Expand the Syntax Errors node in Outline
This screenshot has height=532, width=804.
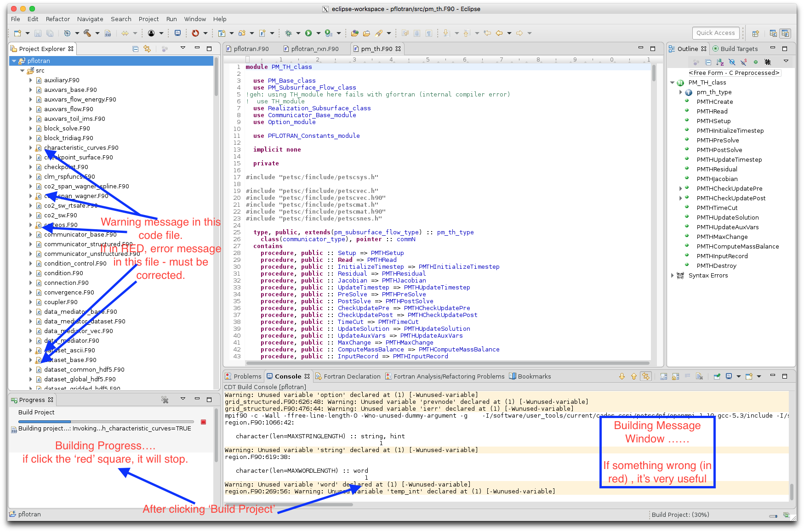pos(673,276)
